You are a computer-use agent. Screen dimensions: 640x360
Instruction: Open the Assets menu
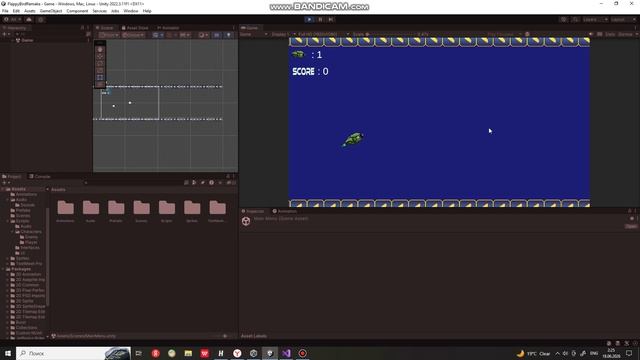pyautogui.click(x=30, y=11)
